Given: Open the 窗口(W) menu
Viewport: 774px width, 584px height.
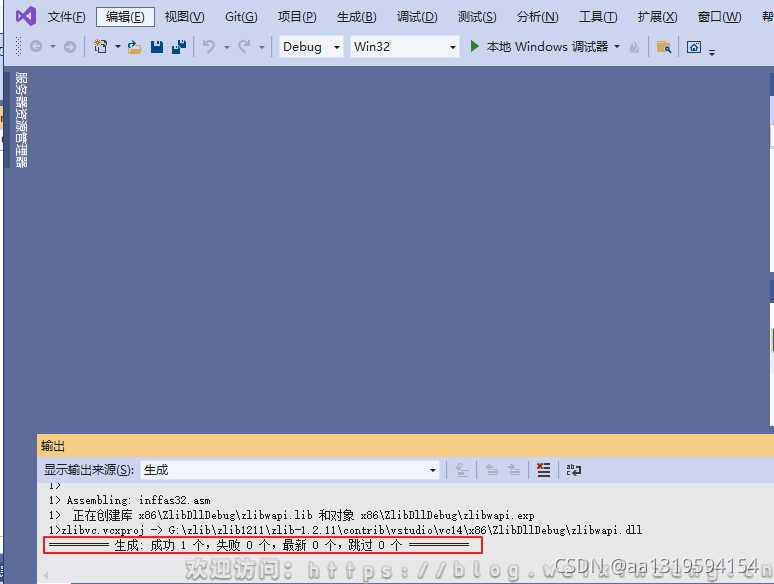Looking at the screenshot, I should (x=719, y=17).
